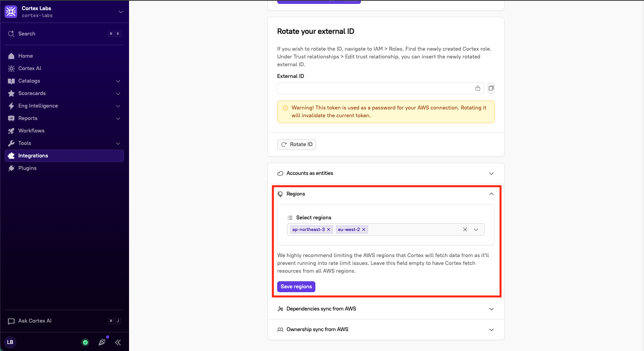The height and width of the screenshot is (351, 644).
Task: Click the Integrations puzzle icon
Action: (x=11, y=156)
